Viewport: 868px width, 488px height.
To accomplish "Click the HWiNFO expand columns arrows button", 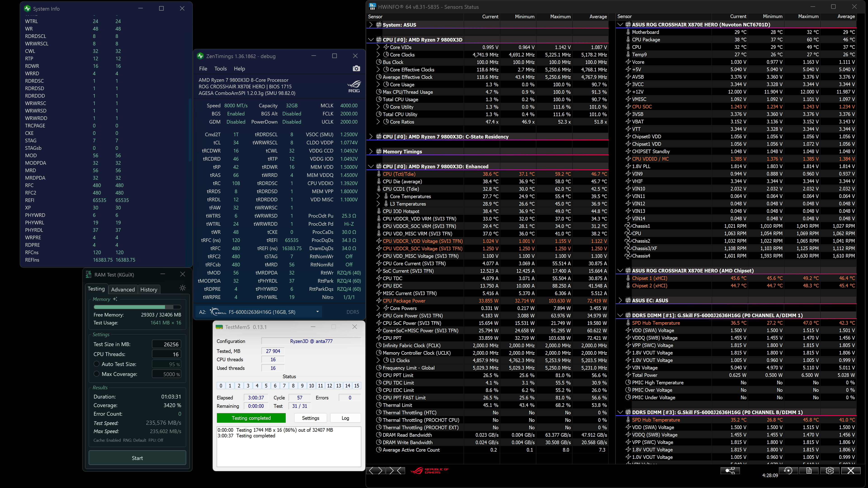I will [375, 470].
